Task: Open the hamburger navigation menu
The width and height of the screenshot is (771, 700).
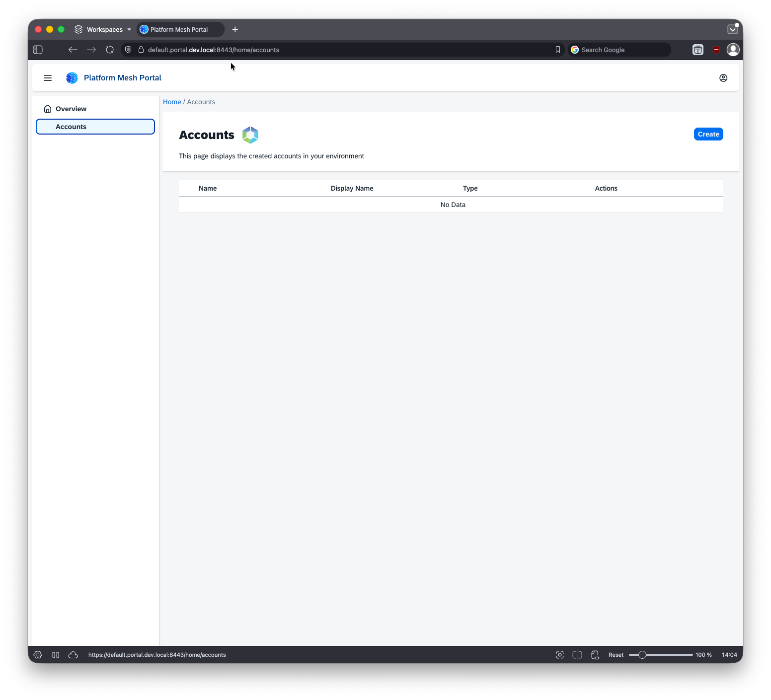Action: [48, 77]
